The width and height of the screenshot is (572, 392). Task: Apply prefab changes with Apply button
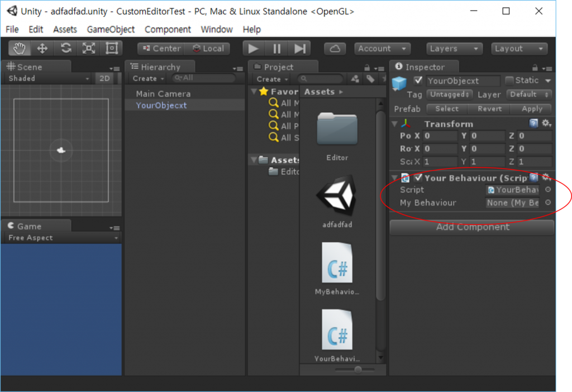point(531,109)
